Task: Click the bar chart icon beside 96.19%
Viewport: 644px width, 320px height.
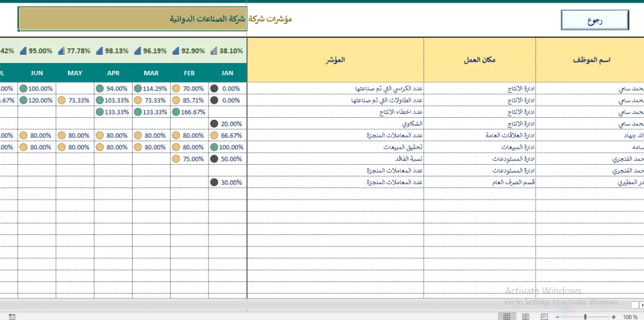Action: pyautogui.click(x=138, y=51)
